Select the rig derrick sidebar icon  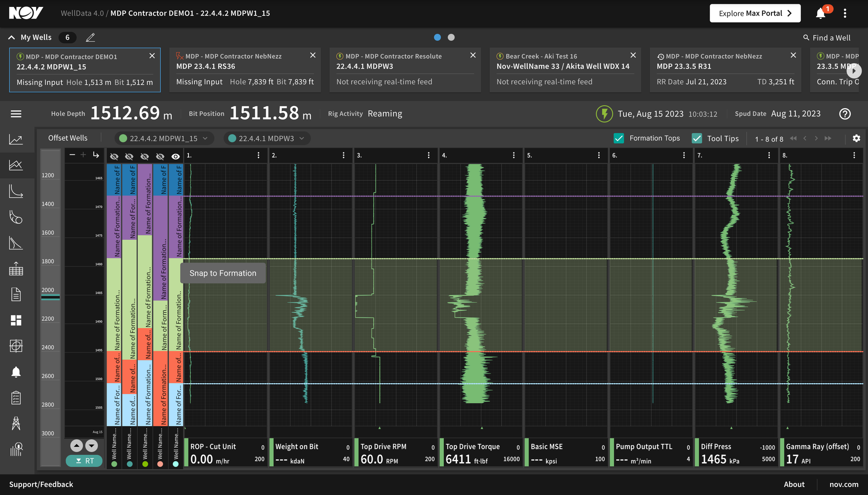(x=16, y=423)
